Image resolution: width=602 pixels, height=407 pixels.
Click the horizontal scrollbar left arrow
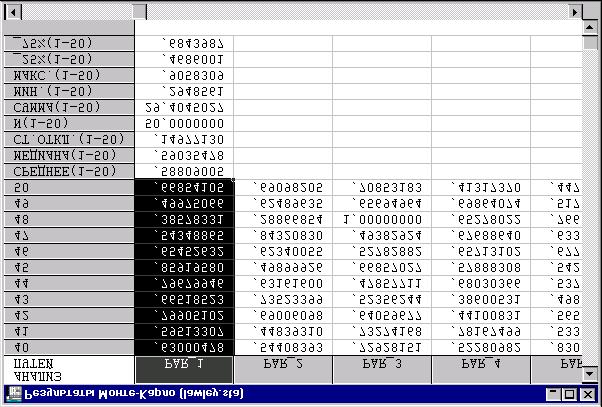13,12
